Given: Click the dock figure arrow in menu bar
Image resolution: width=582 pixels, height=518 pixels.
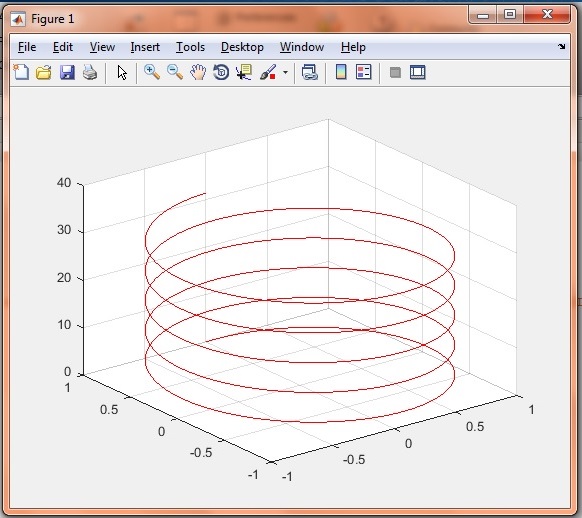Looking at the screenshot, I should coord(562,46).
